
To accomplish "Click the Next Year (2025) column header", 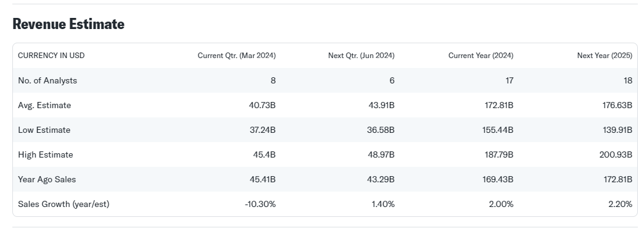I will pos(605,56).
